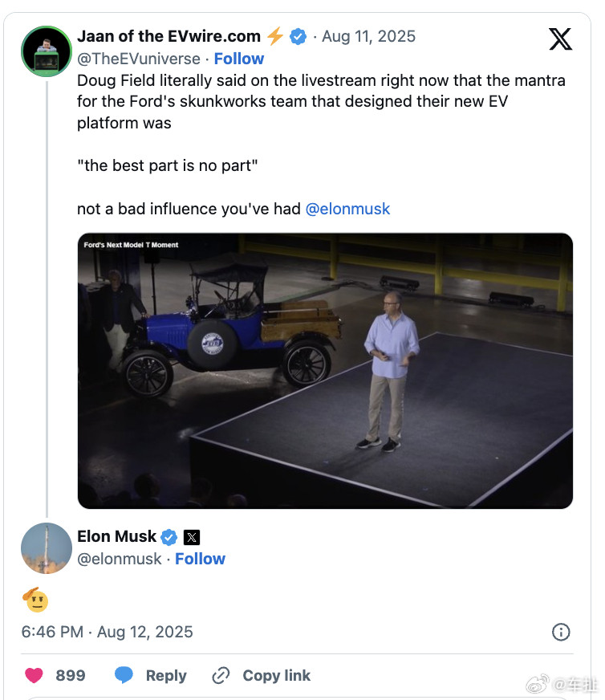The image size is (605, 700).
Task: Click the verified badge beside Jaan's name
Action: 298,37
